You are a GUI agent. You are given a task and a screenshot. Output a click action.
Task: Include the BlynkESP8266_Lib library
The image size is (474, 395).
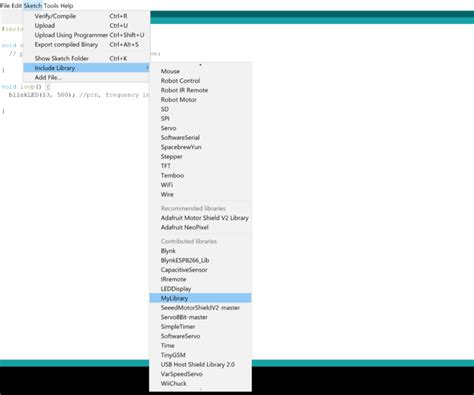(x=200, y=260)
